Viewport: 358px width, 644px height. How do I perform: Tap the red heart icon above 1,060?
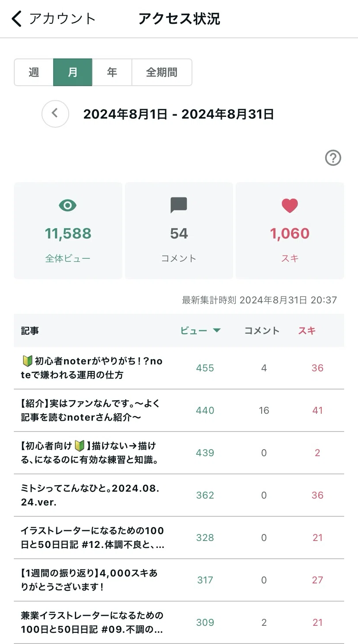click(290, 205)
